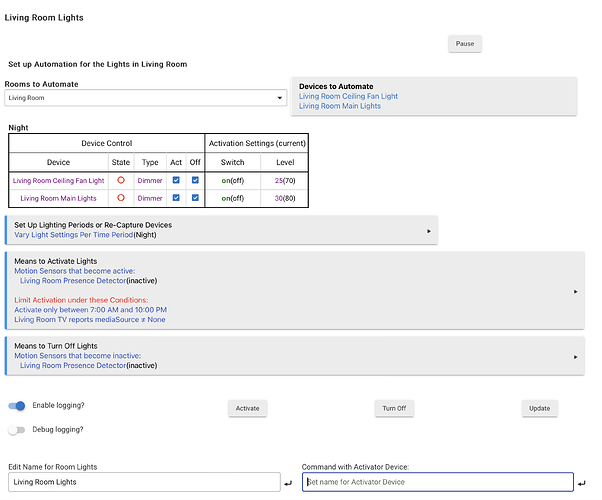Screen dimensions: 602x500
Task: Open Vary Light Settings Per Time Period
Action: tap(74, 235)
